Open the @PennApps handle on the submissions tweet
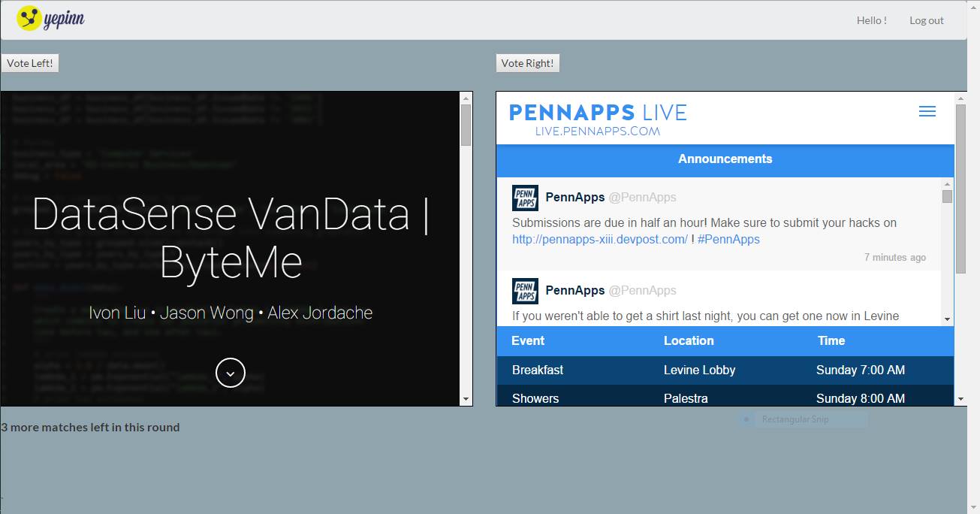Image resolution: width=980 pixels, height=514 pixels. pyautogui.click(x=642, y=197)
